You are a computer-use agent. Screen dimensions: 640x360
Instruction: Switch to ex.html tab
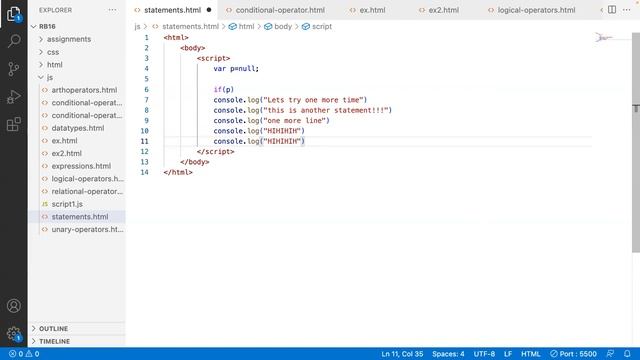[367, 10]
